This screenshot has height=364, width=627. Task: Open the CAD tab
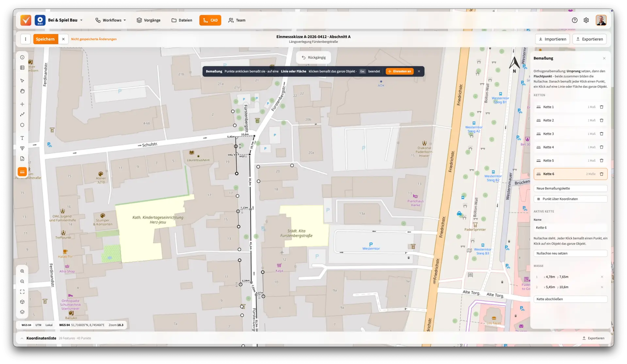tap(210, 20)
